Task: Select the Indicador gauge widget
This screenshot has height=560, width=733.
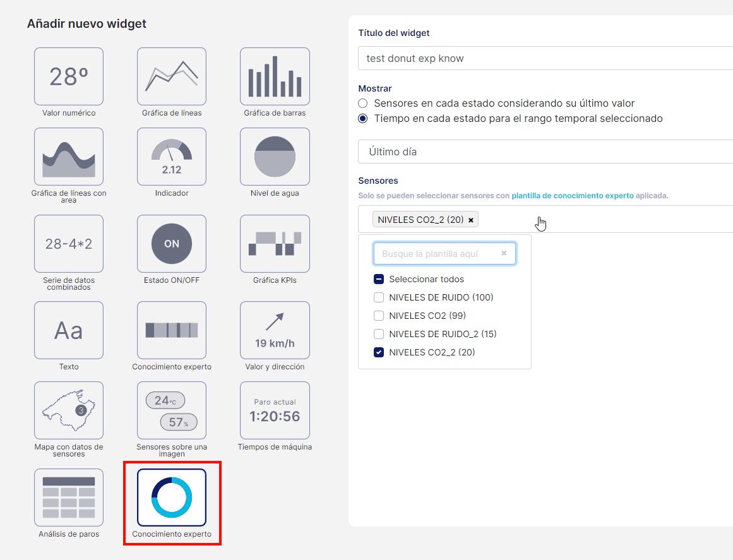Action: tap(172, 157)
